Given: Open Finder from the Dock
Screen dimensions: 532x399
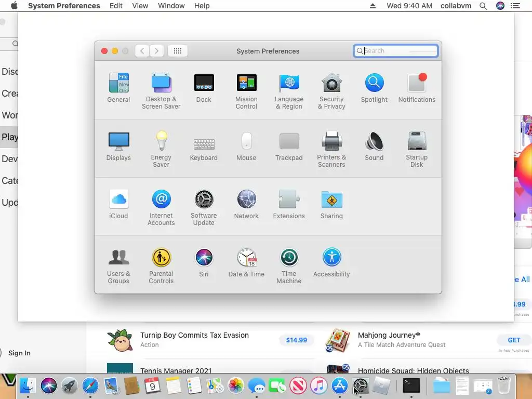Looking at the screenshot, I should [x=28, y=386].
